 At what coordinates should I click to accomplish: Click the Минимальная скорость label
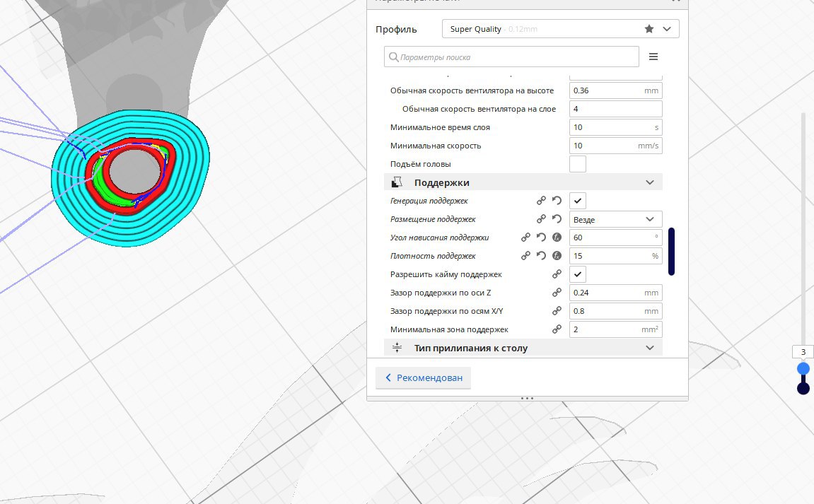coord(436,146)
